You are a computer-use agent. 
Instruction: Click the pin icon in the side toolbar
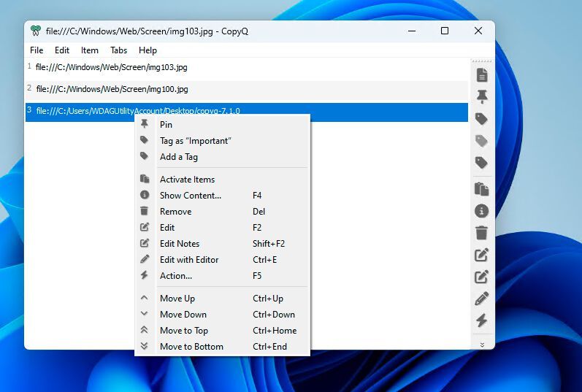tap(481, 96)
